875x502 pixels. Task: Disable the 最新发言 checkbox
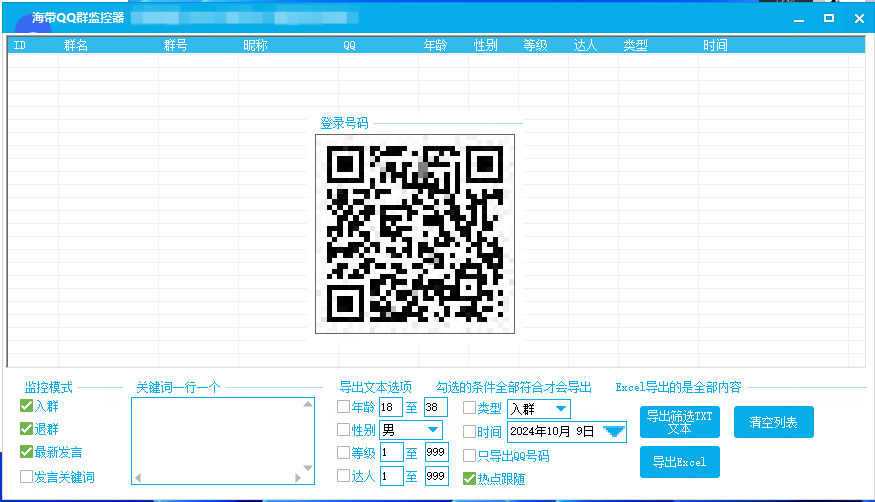click(27, 453)
